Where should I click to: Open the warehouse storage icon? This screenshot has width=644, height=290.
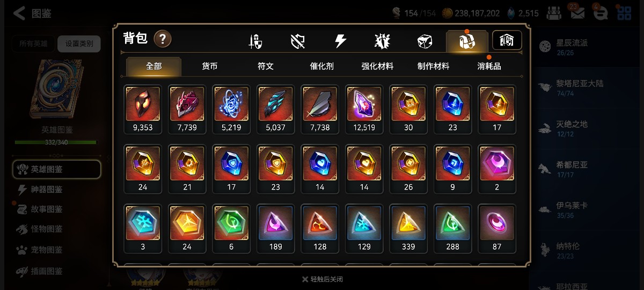[x=507, y=40]
